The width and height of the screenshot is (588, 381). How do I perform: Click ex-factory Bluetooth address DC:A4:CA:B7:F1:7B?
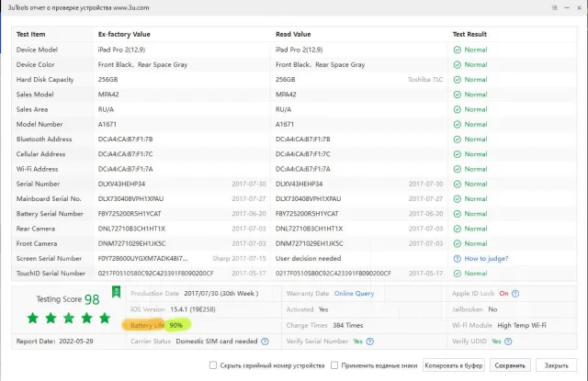pyautogui.click(x=125, y=140)
